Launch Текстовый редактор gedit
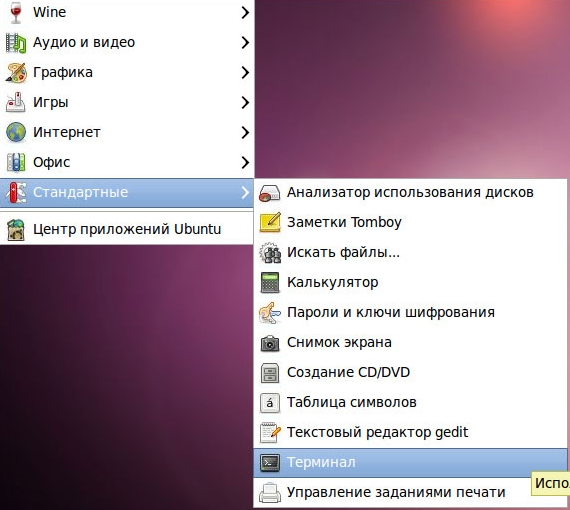This screenshot has height=510, width=570. 410,433
